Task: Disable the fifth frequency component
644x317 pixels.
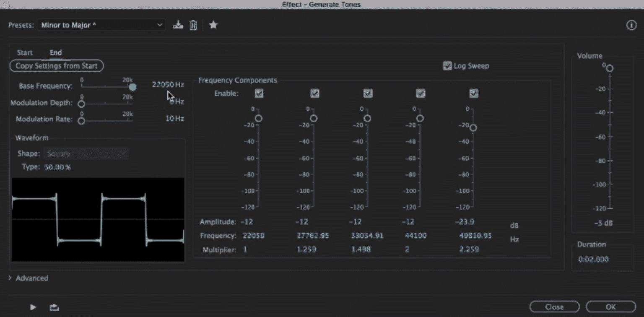Action: 473,93
